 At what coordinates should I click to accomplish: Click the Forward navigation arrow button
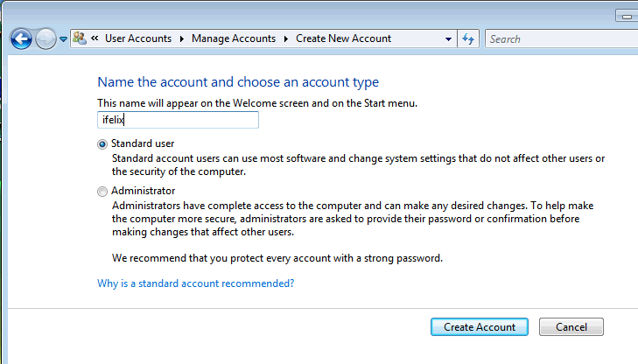(x=46, y=38)
